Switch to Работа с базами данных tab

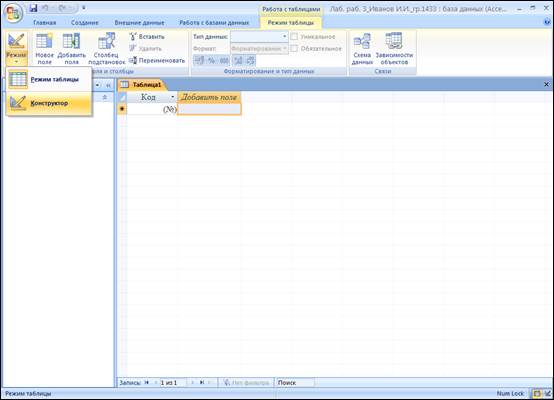[x=214, y=23]
